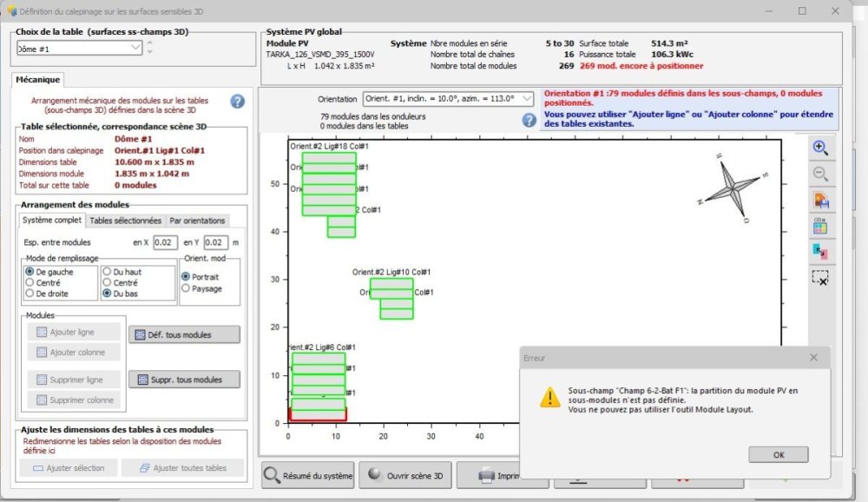Select the 'Centré' horizontal fill option
The width and height of the screenshot is (868, 502).
(x=31, y=282)
